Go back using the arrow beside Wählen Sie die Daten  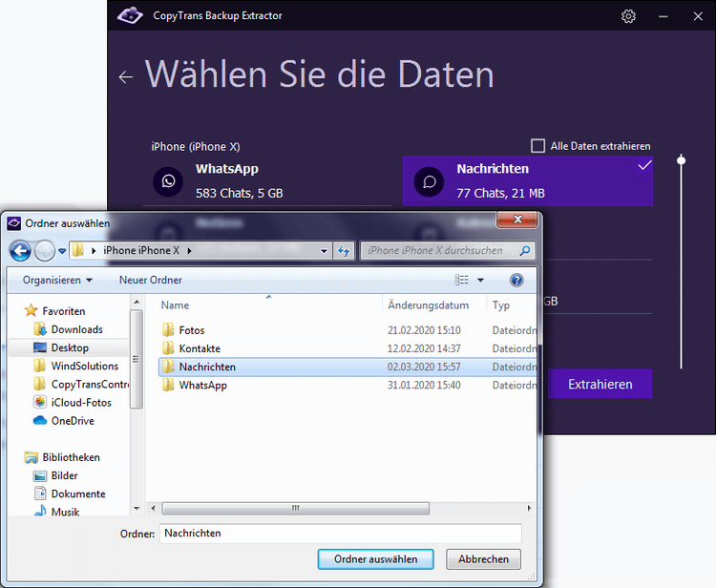coord(126,77)
